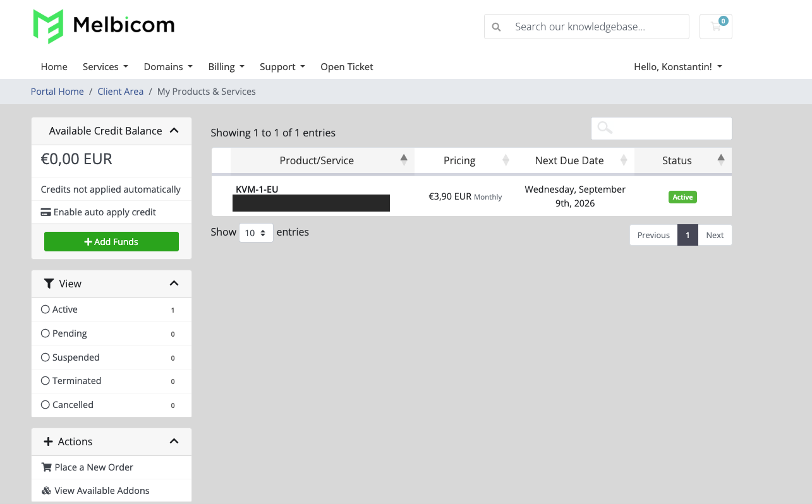Sort by Status column arrow

[x=721, y=160]
